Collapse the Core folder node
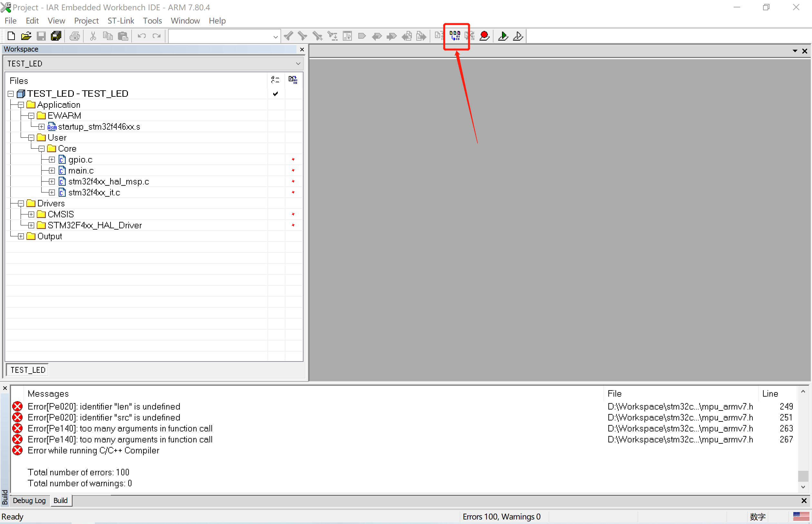The height and width of the screenshot is (524, 812). [42, 149]
